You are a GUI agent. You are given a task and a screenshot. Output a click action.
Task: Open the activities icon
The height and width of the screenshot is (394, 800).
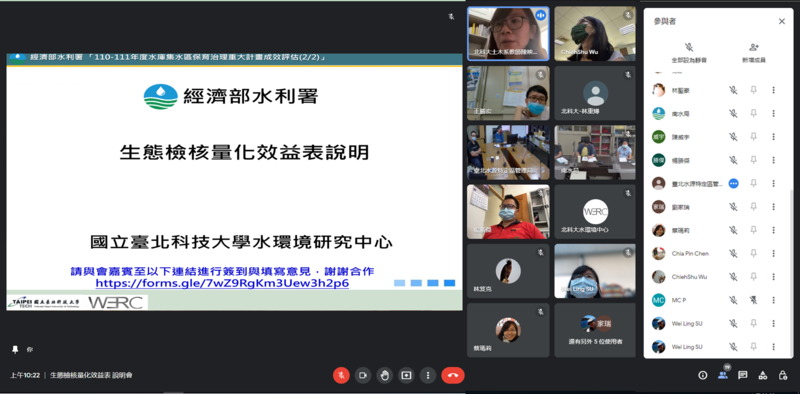tap(763, 375)
